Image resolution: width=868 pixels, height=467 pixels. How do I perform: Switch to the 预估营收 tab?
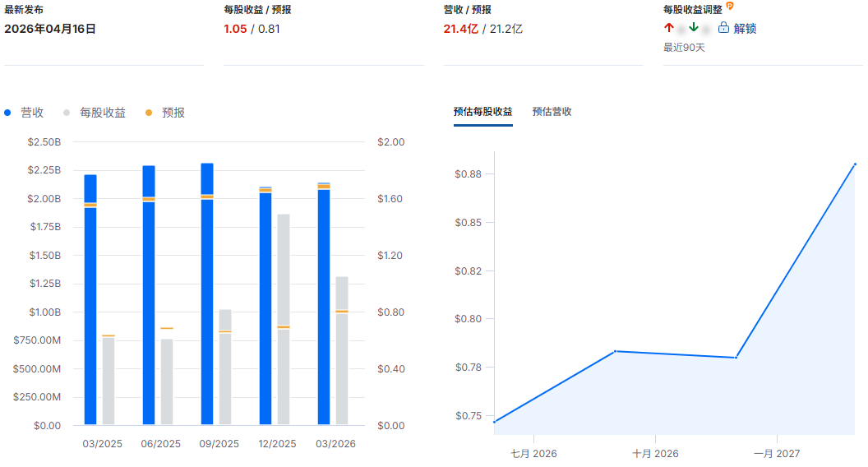pos(552,111)
